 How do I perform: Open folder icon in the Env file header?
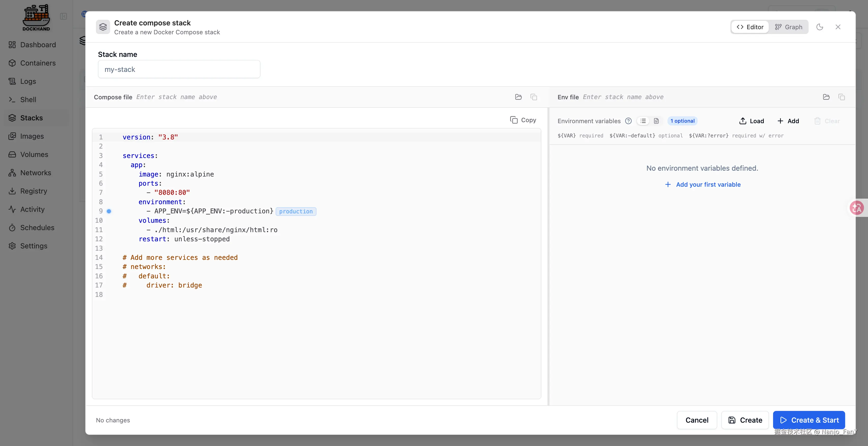click(x=826, y=97)
